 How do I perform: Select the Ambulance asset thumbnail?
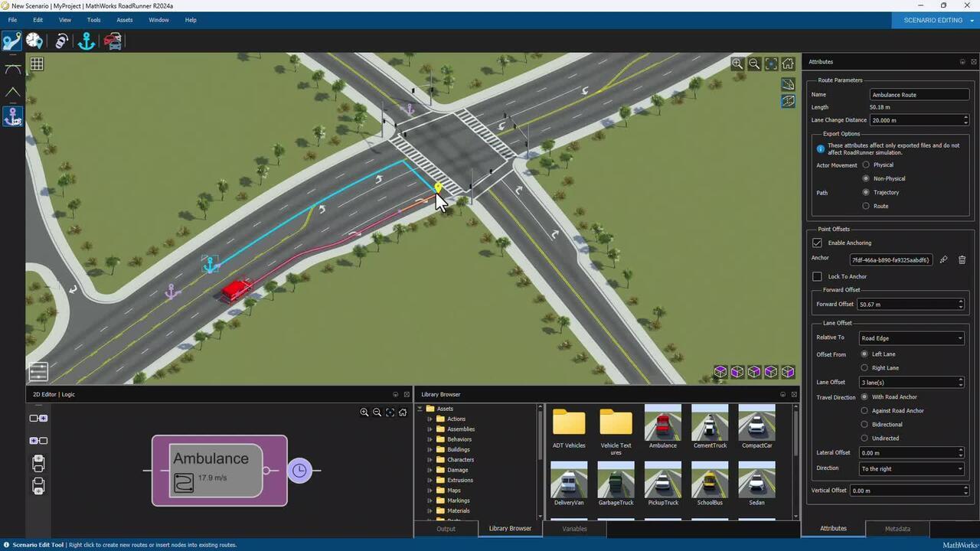click(663, 427)
